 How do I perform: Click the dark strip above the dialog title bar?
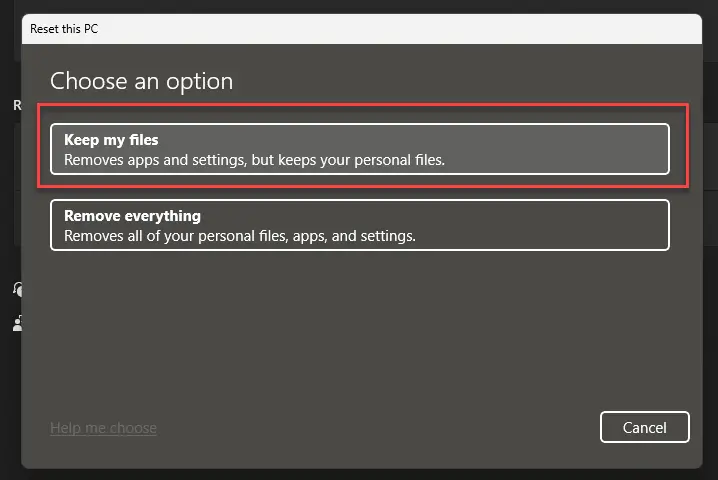(x=359, y=6)
